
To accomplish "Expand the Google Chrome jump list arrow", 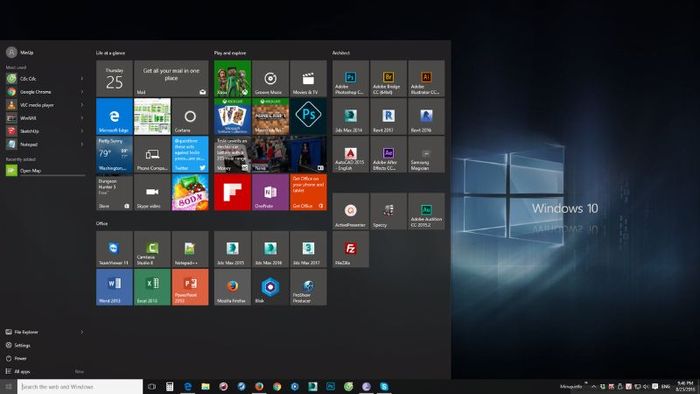I will coord(82,92).
